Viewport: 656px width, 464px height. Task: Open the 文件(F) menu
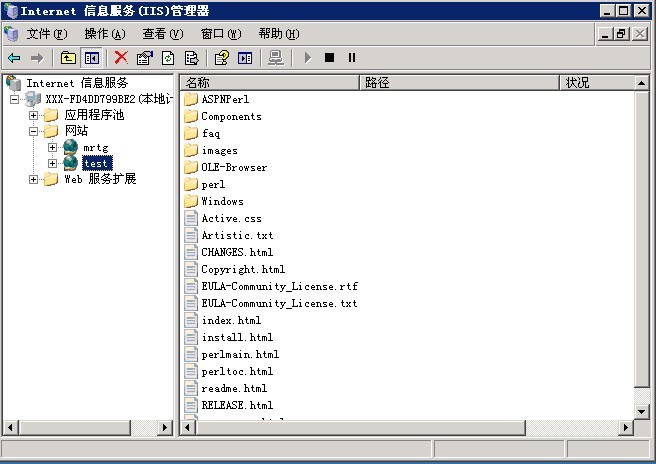(x=47, y=34)
